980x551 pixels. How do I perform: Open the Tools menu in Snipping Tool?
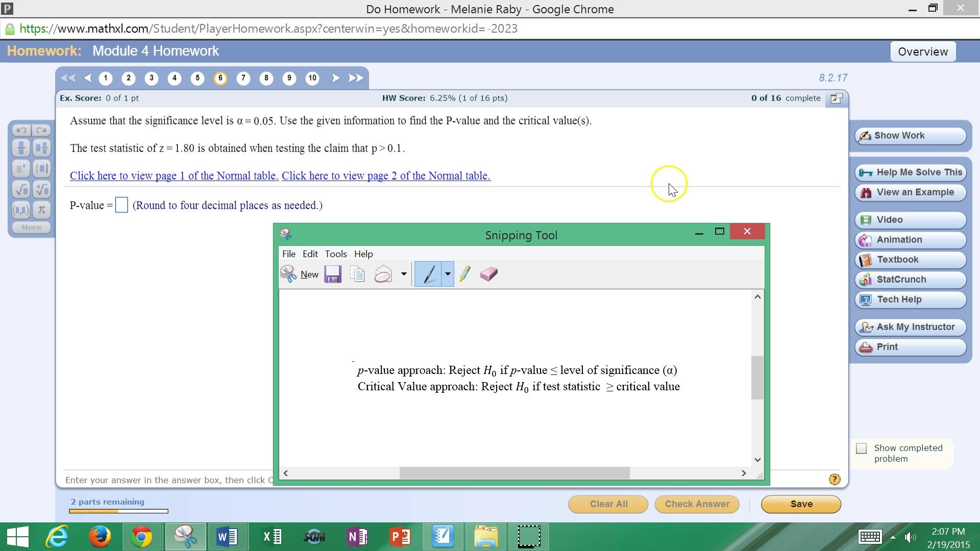point(335,254)
